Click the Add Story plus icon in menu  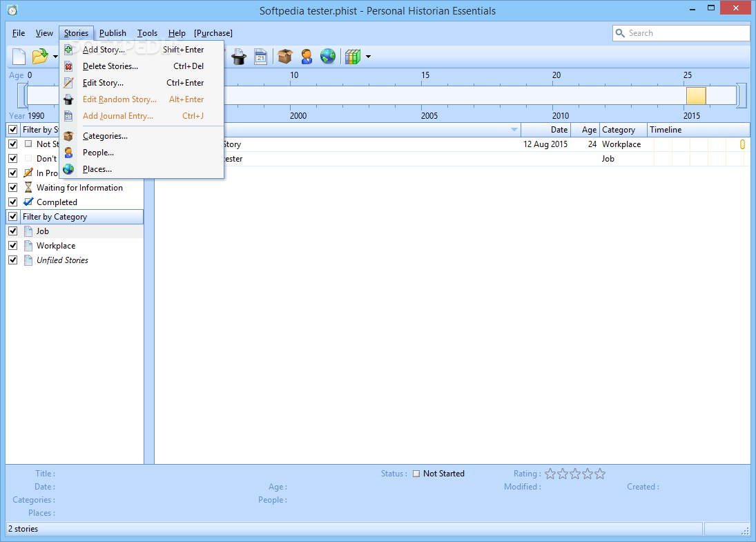[68, 49]
